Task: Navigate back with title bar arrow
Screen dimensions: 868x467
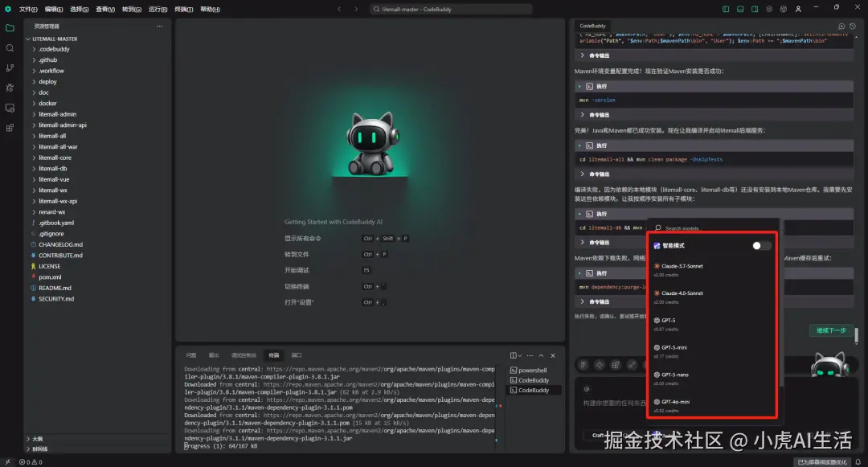Action: coord(339,9)
